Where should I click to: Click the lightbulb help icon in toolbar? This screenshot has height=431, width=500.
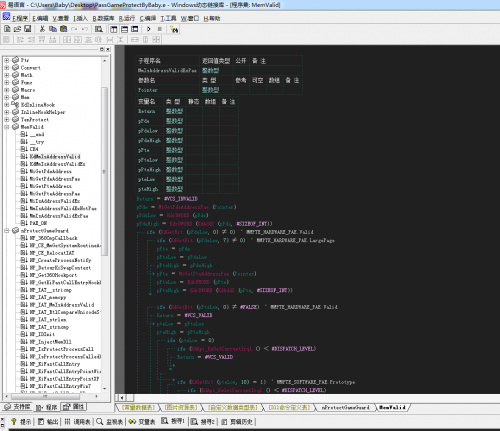[x=174, y=29]
